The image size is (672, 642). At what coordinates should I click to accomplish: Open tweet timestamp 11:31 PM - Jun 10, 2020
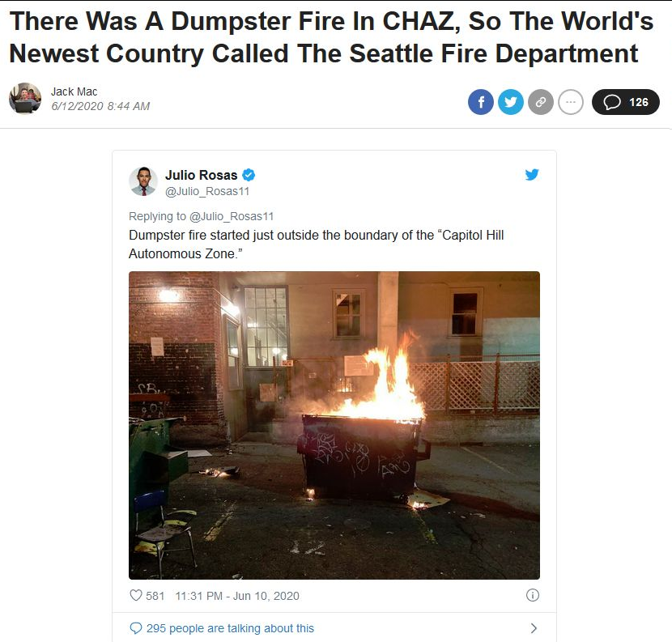(237, 596)
